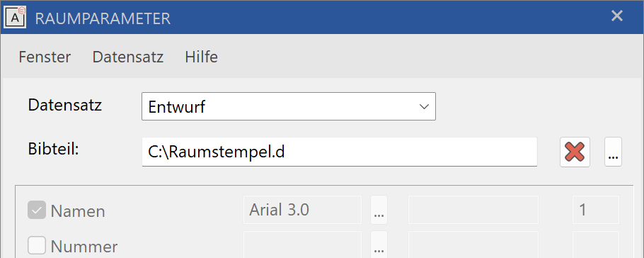The width and height of the screenshot is (644, 258).
Task: Open the Datensatz menu in menu bar
Action: click(x=127, y=57)
